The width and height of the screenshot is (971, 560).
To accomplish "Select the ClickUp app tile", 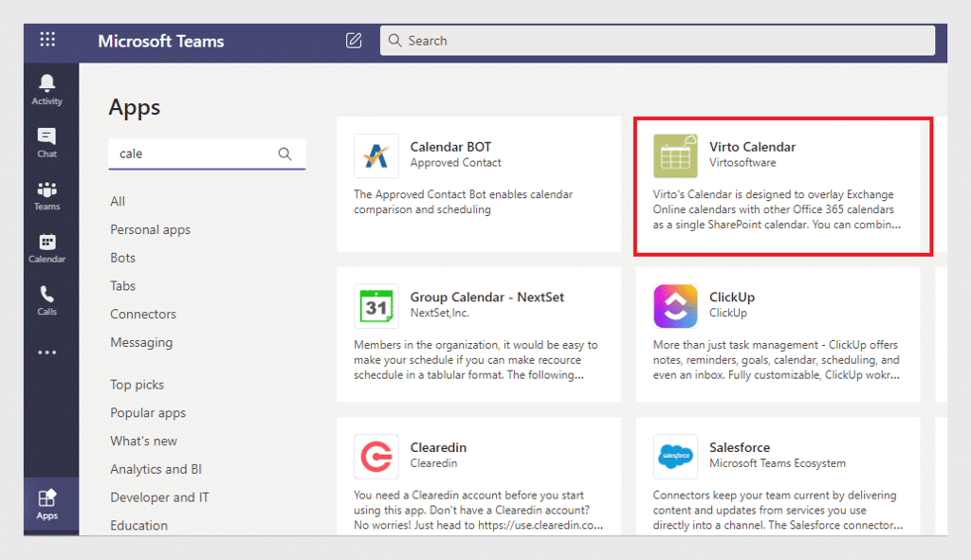I will tap(778, 334).
